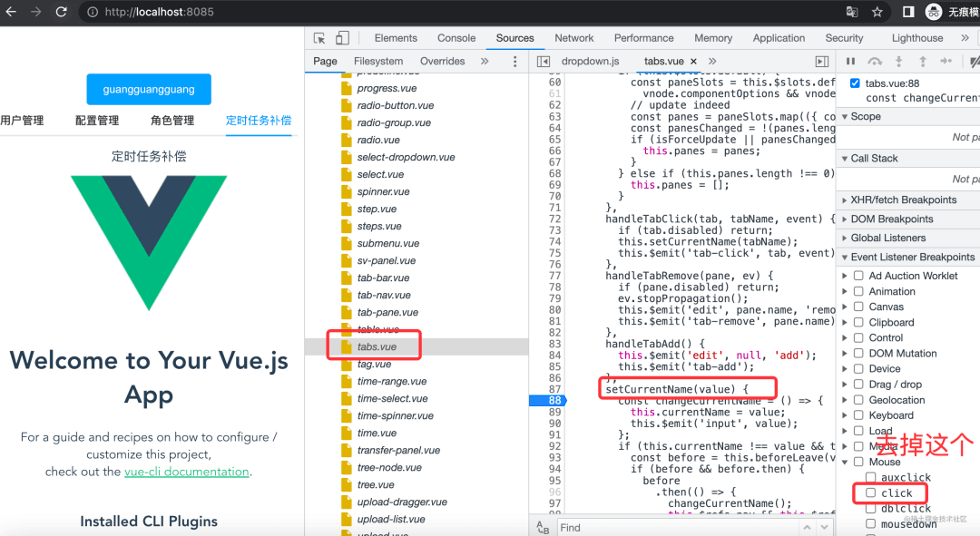The image size is (980, 536).
Task: Enable the Canvas event breakpoint checkbox
Action: click(858, 307)
